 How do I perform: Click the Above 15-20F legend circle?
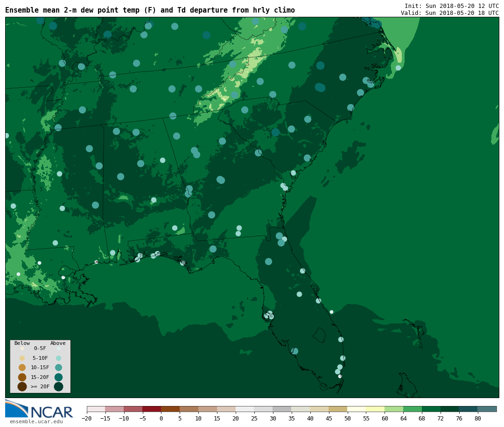coord(58,377)
